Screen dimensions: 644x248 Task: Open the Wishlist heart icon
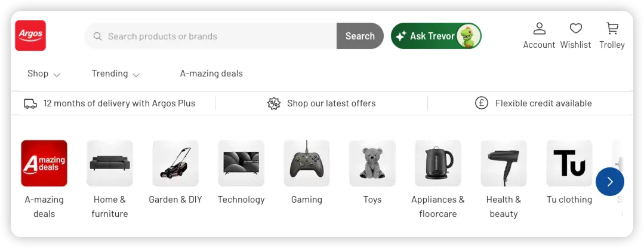[575, 29]
